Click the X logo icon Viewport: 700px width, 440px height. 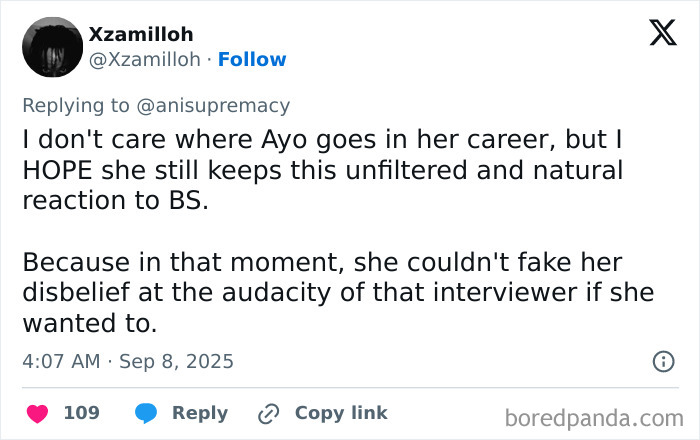point(662,34)
